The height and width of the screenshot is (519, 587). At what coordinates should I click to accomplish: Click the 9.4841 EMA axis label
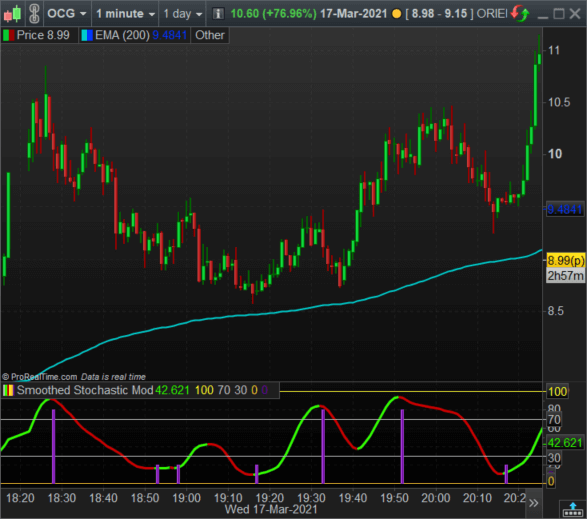pyautogui.click(x=565, y=210)
